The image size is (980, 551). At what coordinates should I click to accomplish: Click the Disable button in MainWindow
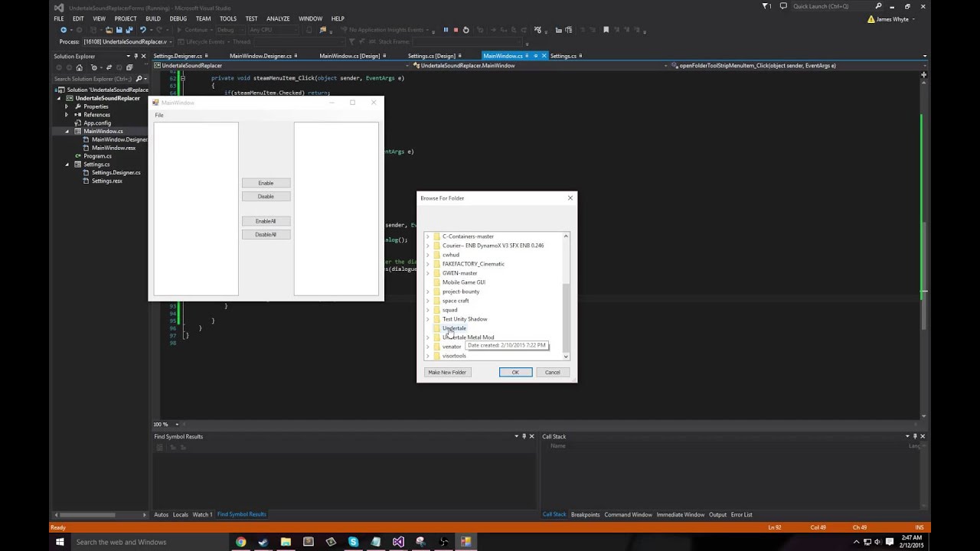pos(266,197)
